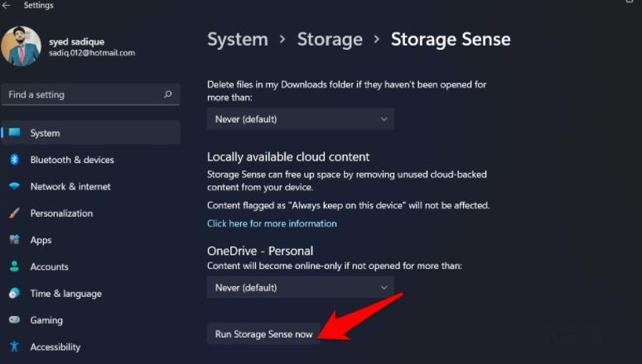
Task: Click the Accessibility figure icon
Action: tap(14, 347)
